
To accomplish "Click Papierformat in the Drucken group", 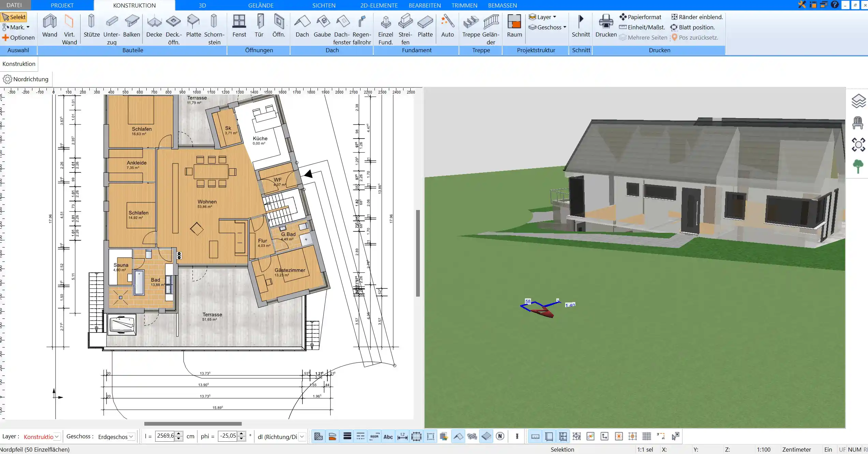I will point(640,17).
